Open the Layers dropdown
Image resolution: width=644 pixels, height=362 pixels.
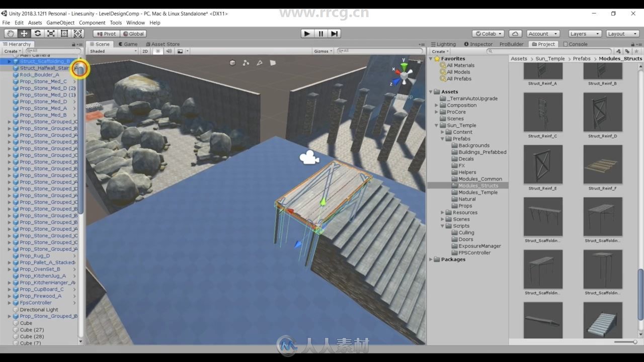(584, 34)
